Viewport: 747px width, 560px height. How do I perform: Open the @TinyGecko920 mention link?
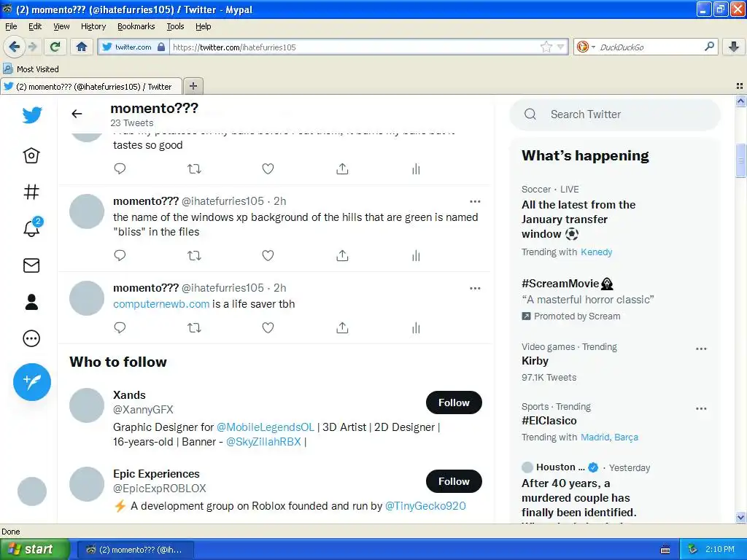[425, 506]
